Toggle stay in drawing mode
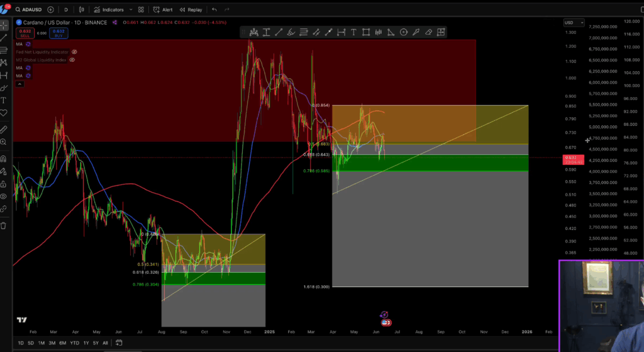Image resolution: width=644 pixels, height=352 pixels. (x=4, y=171)
